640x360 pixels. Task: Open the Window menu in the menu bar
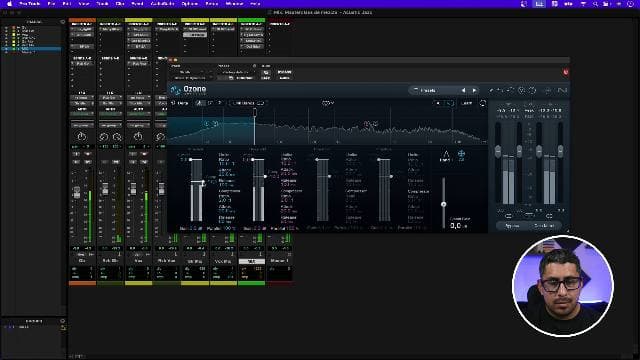click(234, 4)
